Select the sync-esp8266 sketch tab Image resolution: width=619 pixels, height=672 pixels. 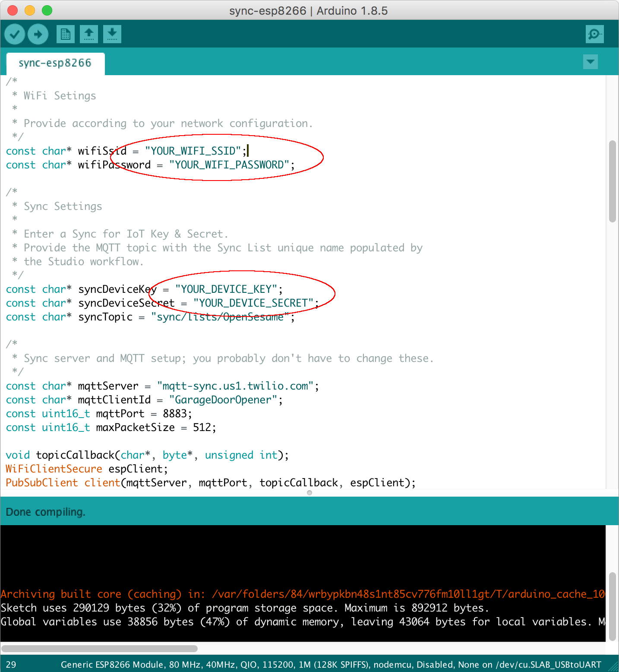click(55, 63)
